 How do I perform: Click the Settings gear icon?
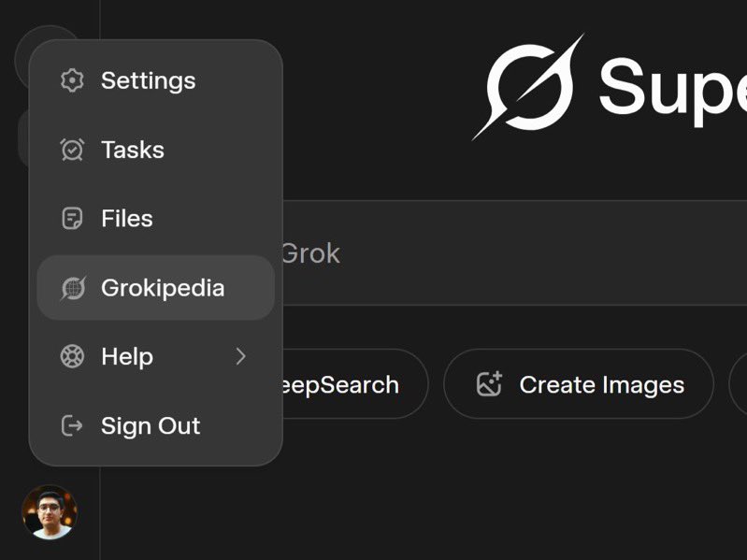point(72,80)
